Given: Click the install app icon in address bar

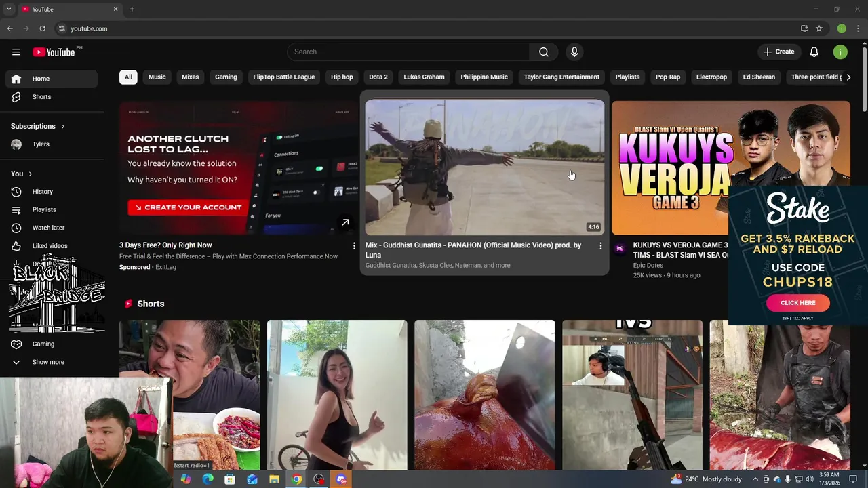Looking at the screenshot, I should tap(804, 28).
